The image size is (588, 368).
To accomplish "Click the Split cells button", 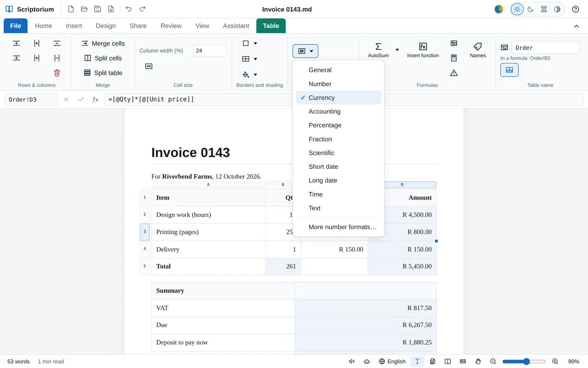I will (x=103, y=58).
